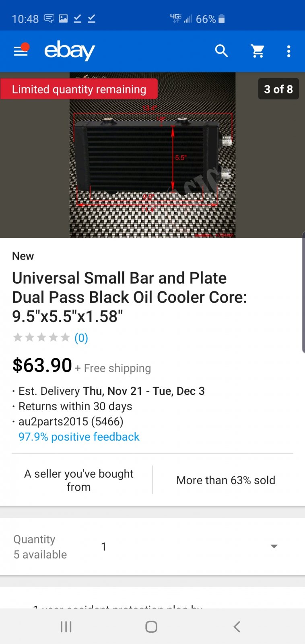
Task: Tap the Android back navigation button
Action: pos(237,626)
